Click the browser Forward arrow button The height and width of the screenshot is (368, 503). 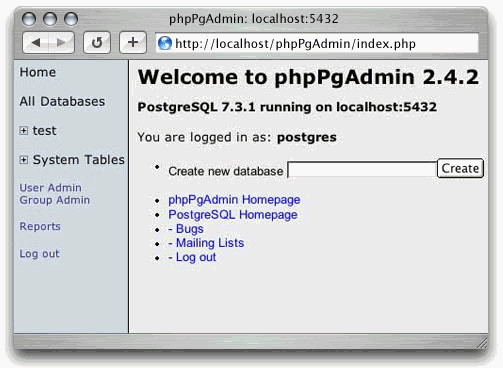click(61, 42)
